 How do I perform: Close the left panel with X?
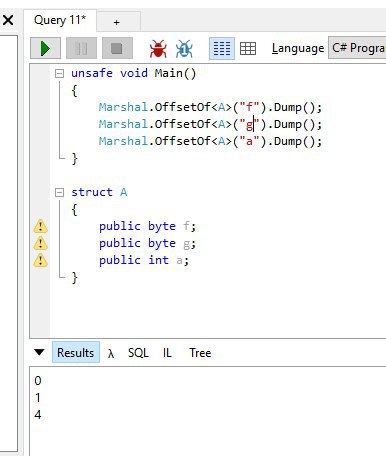[x=8, y=20]
